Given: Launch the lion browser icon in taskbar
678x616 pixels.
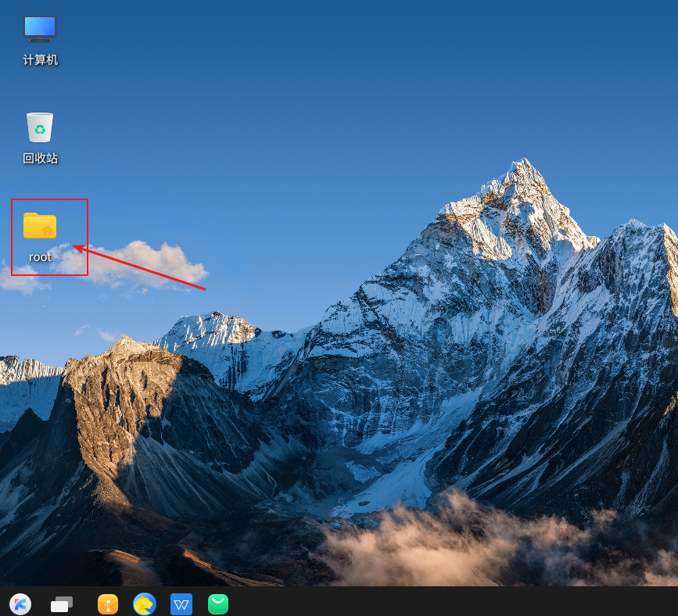Looking at the screenshot, I should [x=145, y=604].
